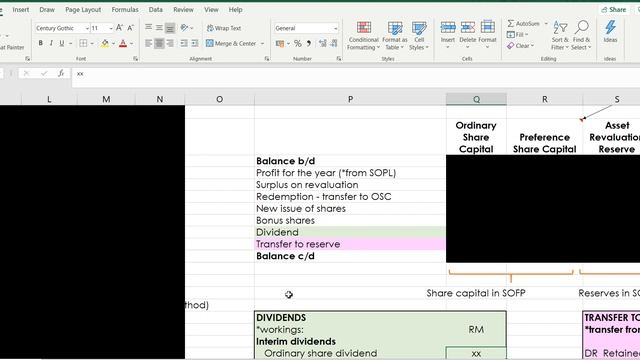Viewport: 640px width, 360px height.
Task: Open Font settings dialog launcher
Action: 136,59
